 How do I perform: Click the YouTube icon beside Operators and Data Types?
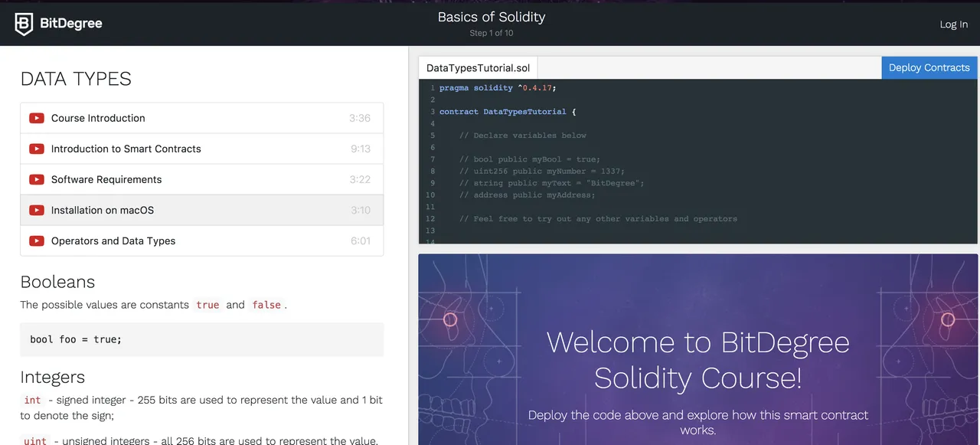(36, 240)
